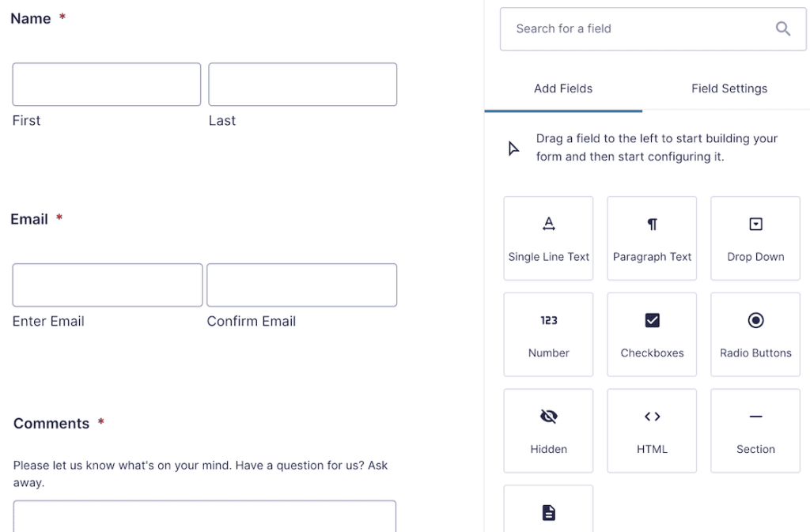This screenshot has height=532, width=810.
Task: Switch to the Field Settings tab
Action: click(729, 89)
